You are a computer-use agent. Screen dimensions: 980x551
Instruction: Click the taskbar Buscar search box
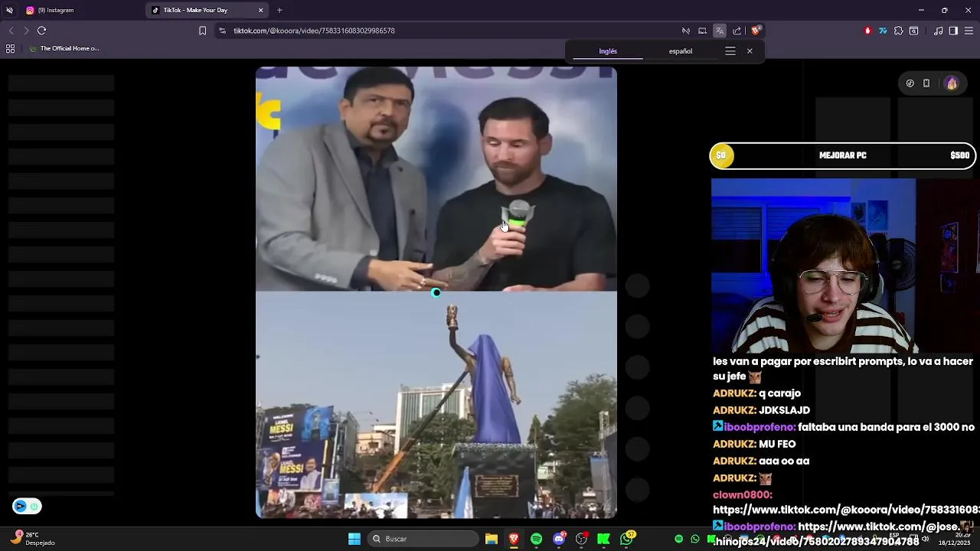tap(423, 539)
